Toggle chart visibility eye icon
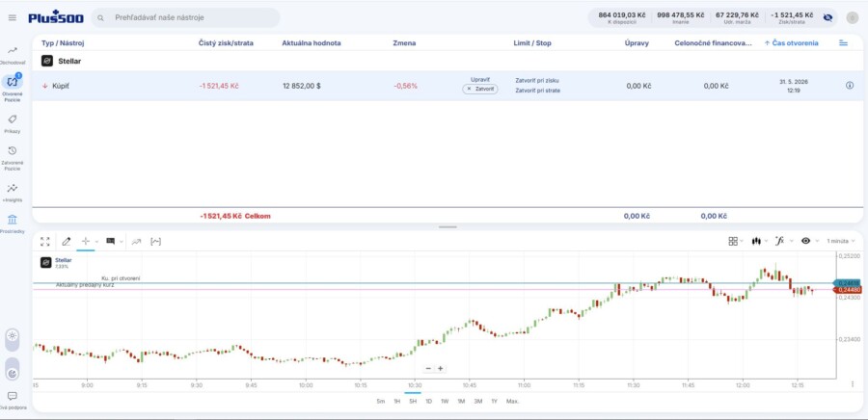Image resolution: width=868 pixels, height=420 pixels. click(x=806, y=241)
